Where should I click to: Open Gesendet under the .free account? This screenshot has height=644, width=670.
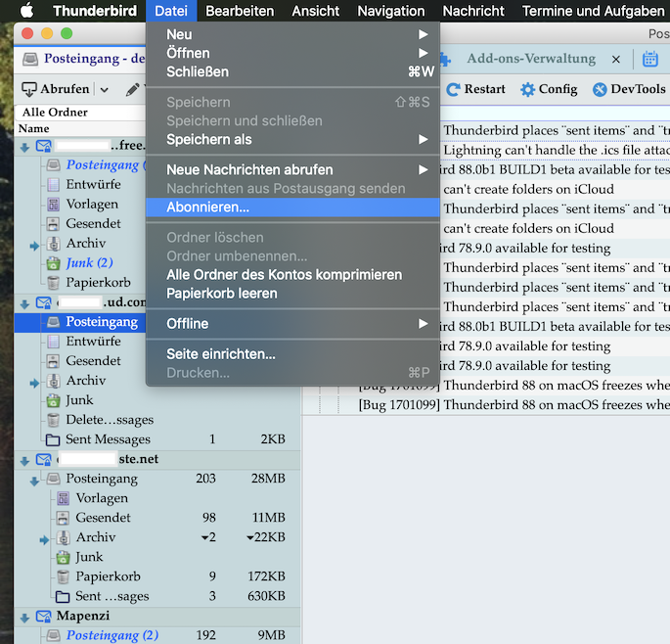click(93, 223)
